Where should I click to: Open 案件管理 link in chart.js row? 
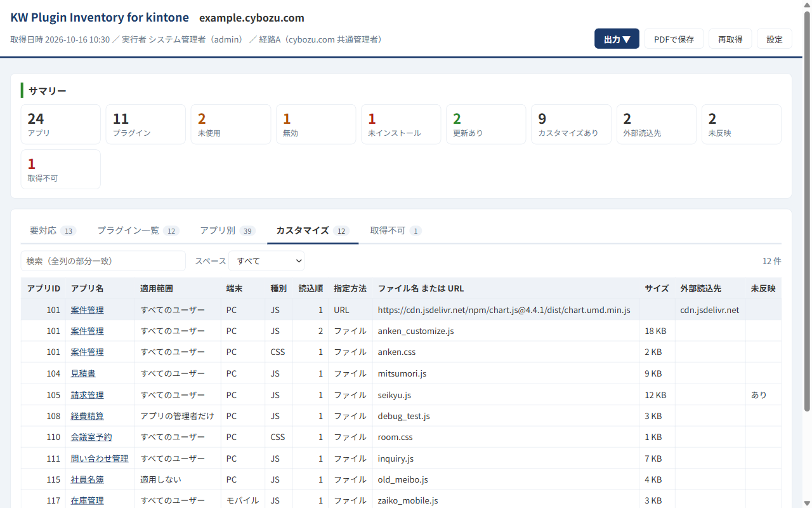coord(88,310)
